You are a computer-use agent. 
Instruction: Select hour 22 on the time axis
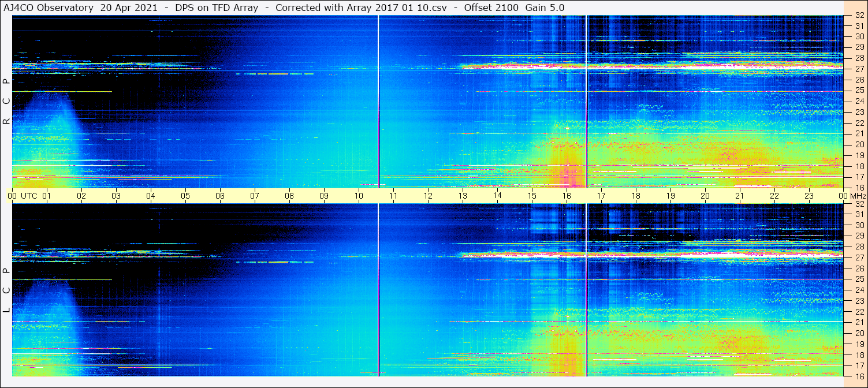[774, 196]
